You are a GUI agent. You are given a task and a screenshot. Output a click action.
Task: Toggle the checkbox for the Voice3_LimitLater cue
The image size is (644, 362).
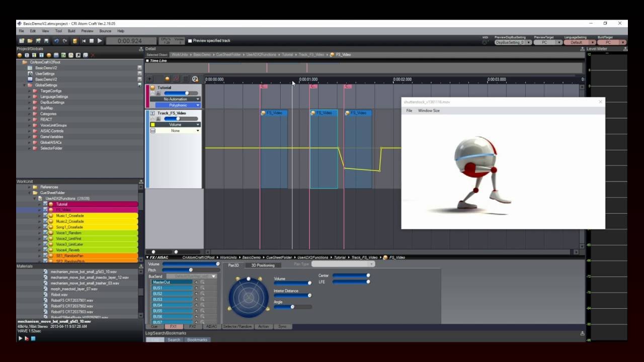[45, 244]
